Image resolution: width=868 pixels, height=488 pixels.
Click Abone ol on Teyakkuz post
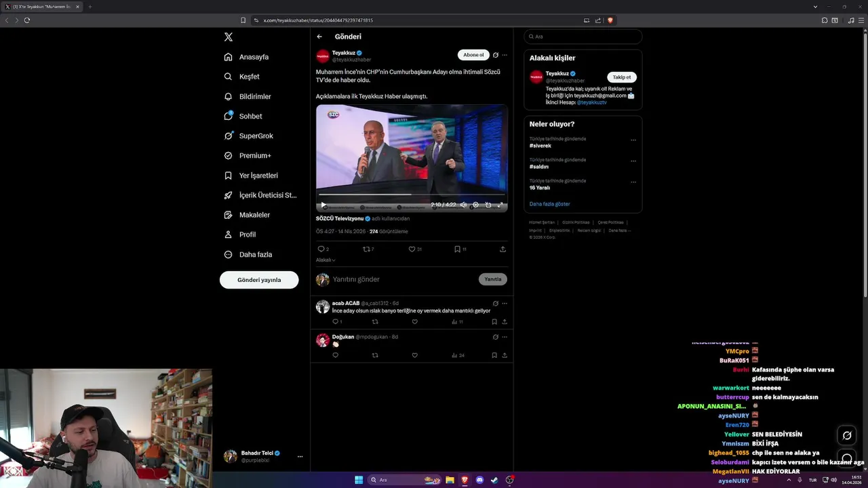(x=473, y=55)
